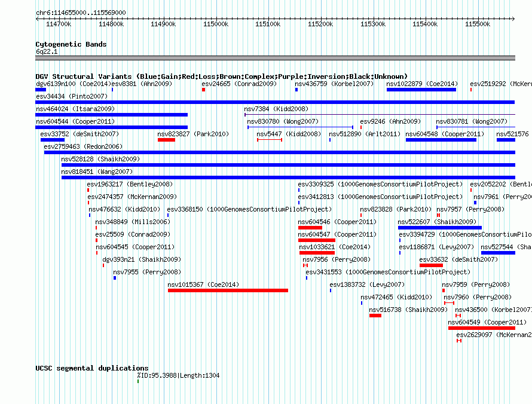Select the nsv7959 (Perry2008) label
532x404 pixels.
pyautogui.click(x=476, y=284)
